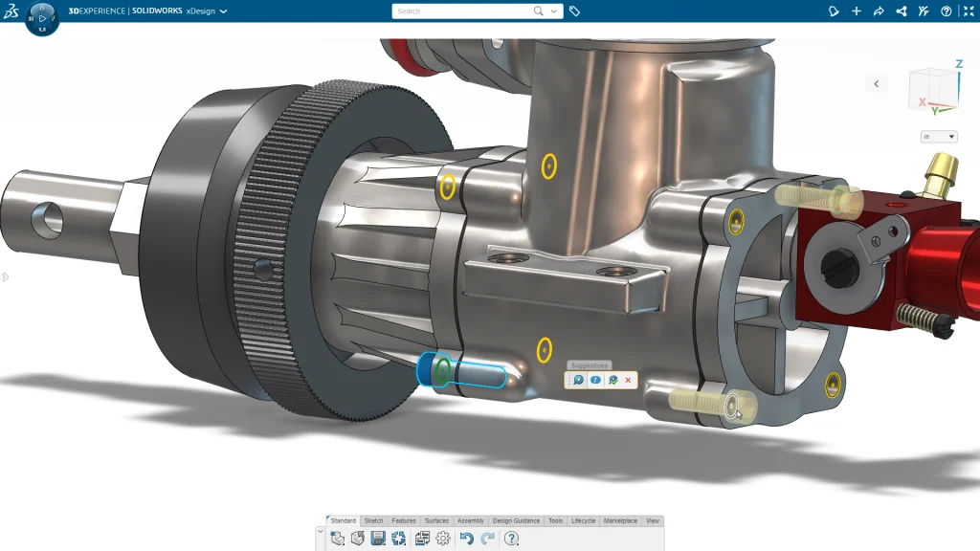Collapse the right panel chevron
The height and width of the screenshot is (551, 980).
click(x=877, y=84)
